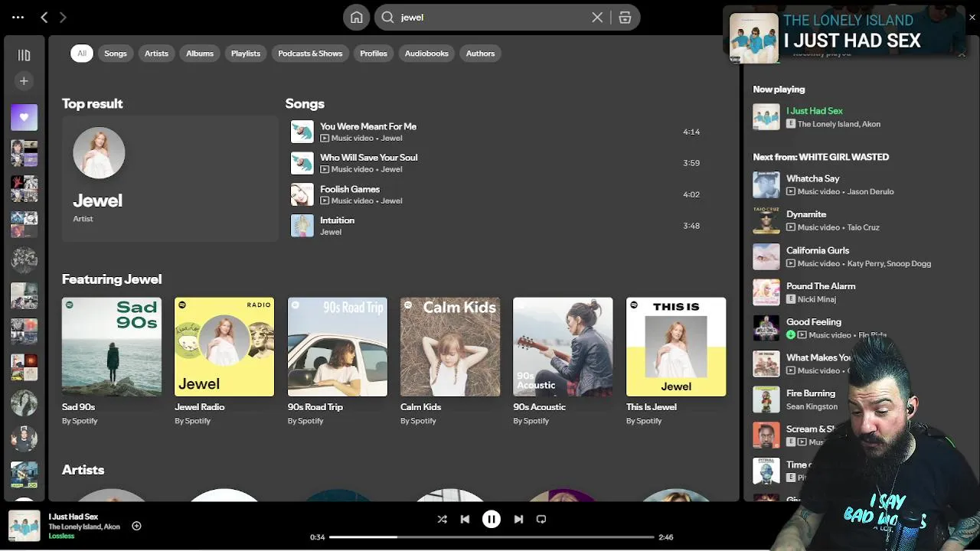
Task: Open I Just Had Sex in Now playing
Action: 815,111
